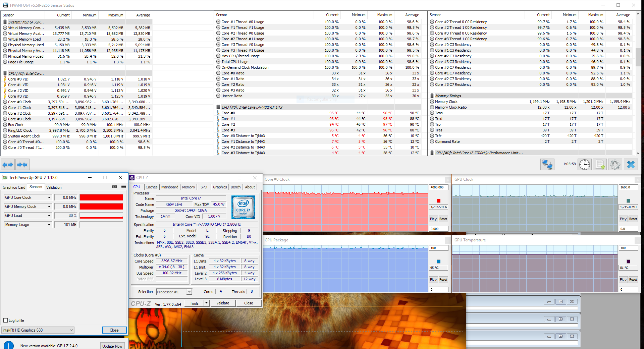This screenshot has height=349, width=644.
Task: Switch to GPU-Z Graphics Card tab
Action: click(14, 187)
